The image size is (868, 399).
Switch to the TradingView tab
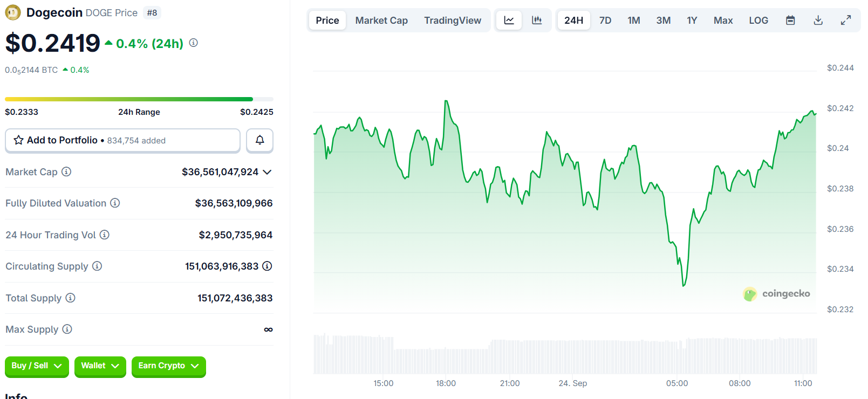pos(452,20)
